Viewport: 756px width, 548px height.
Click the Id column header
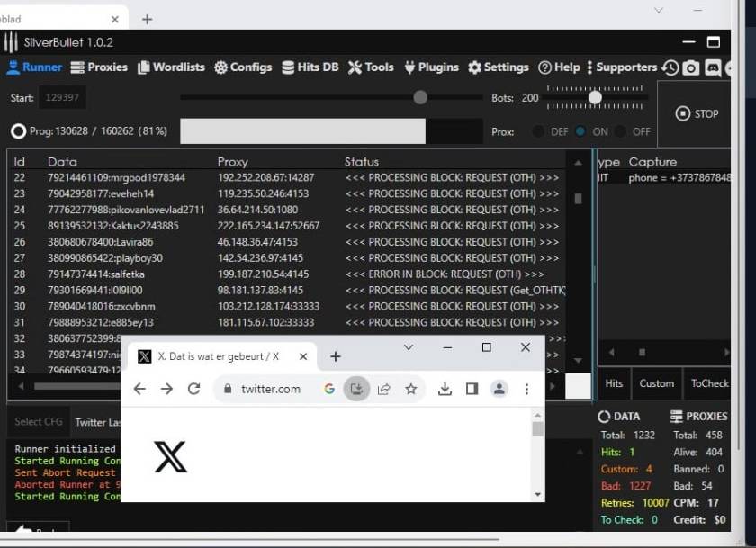[x=19, y=162]
